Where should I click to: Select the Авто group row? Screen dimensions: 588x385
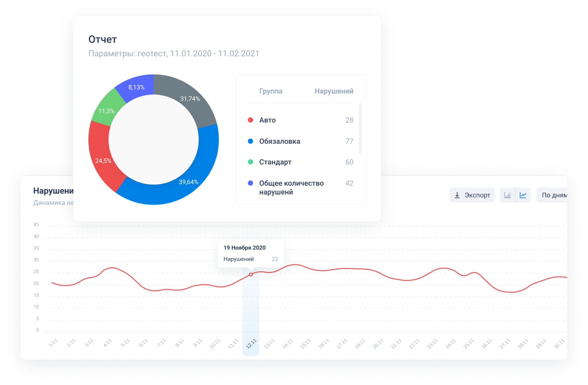[x=300, y=120]
